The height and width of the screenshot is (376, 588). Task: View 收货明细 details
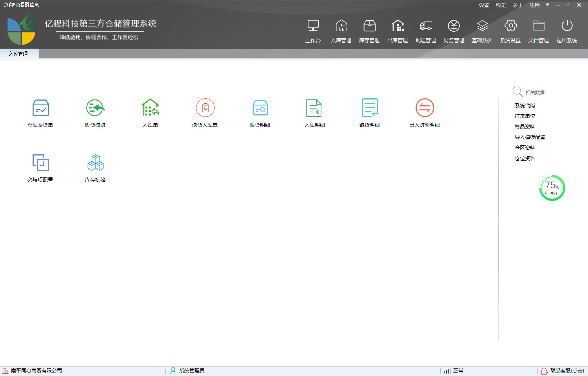click(260, 112)
